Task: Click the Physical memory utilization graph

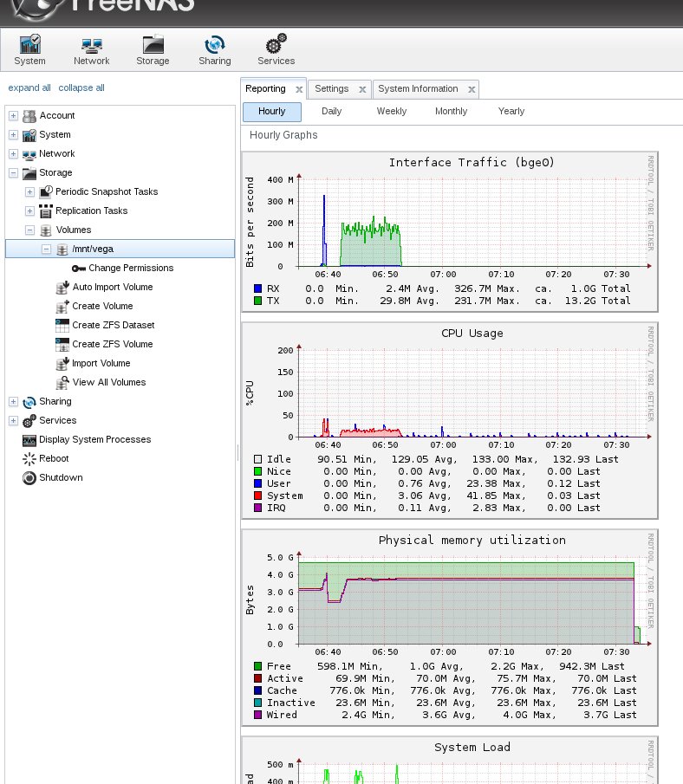Action: [450, 628]
